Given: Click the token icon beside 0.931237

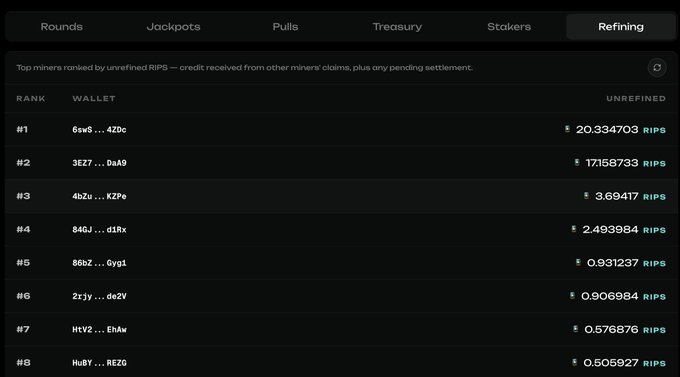Looking at the screenshot, I should 578,262.
